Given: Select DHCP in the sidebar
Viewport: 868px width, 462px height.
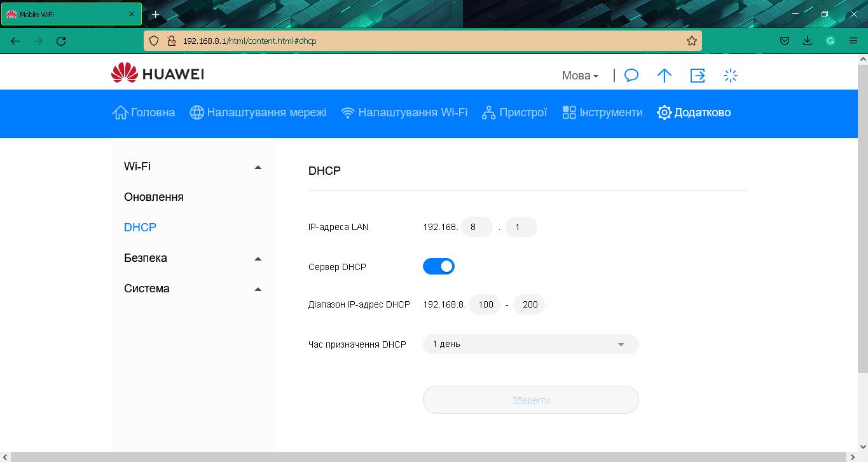Looking at the screenshot, I should 140,228.
